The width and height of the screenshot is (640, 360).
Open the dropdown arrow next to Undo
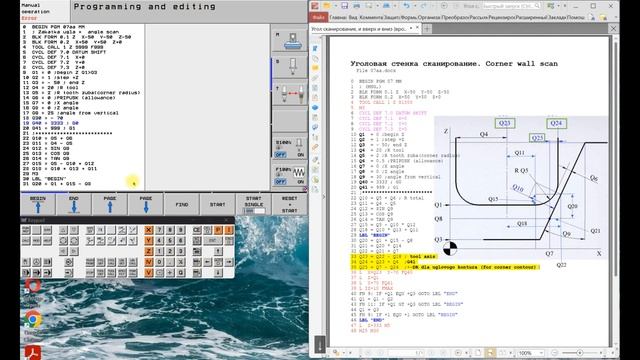point(415,6)
